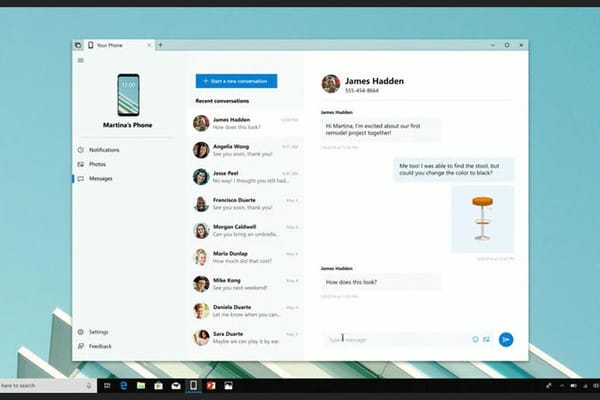Image resolution: width=600 pixels, height=400 pixels.
Task: Click the microphone icon in taskbar search
Action: (x=89, y=386)
